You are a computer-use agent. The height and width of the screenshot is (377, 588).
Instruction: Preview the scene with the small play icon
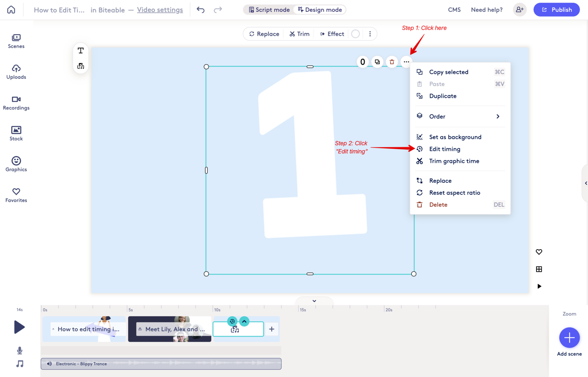539,286
